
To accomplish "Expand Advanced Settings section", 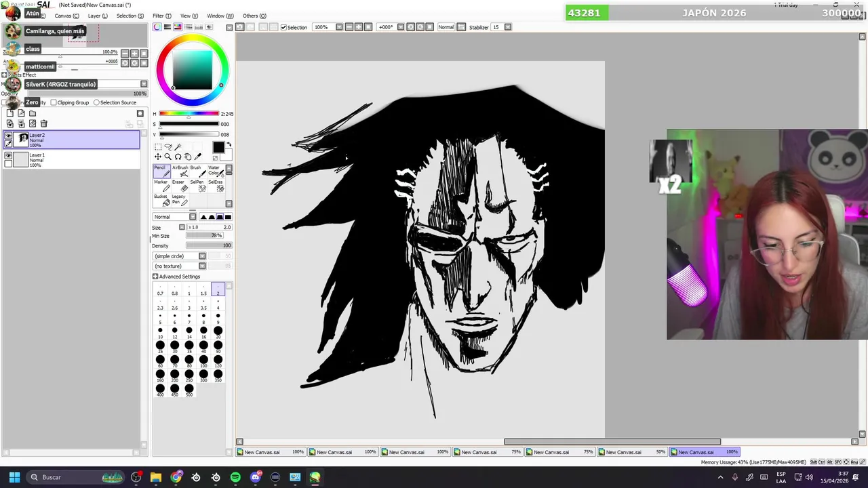I will click(x=155, y=277).
